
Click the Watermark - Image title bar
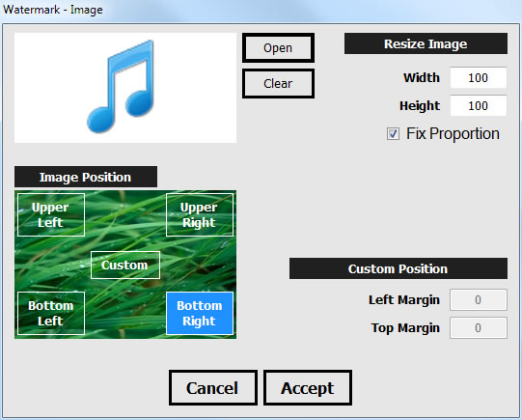point(261,10)
